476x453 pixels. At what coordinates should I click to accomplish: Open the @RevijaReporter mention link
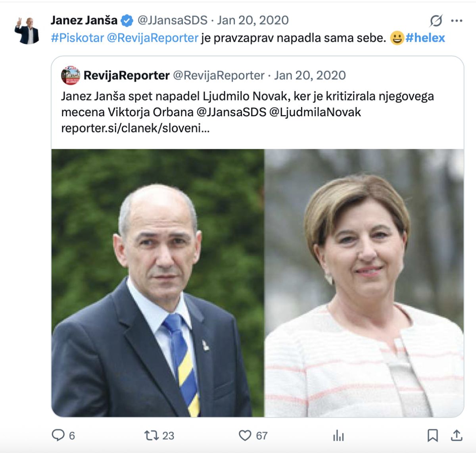pos(153,38)
